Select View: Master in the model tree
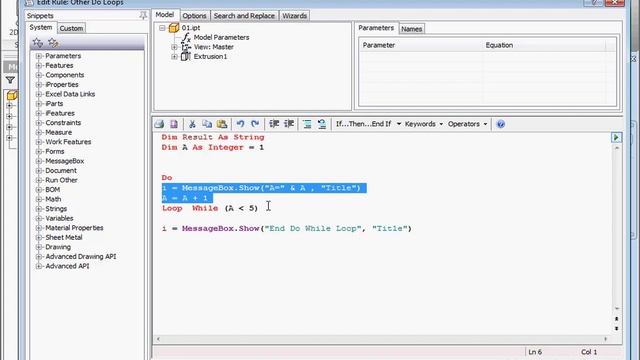Image resolution: width=640 pixels, height=360 pixels. pos(213,47)
